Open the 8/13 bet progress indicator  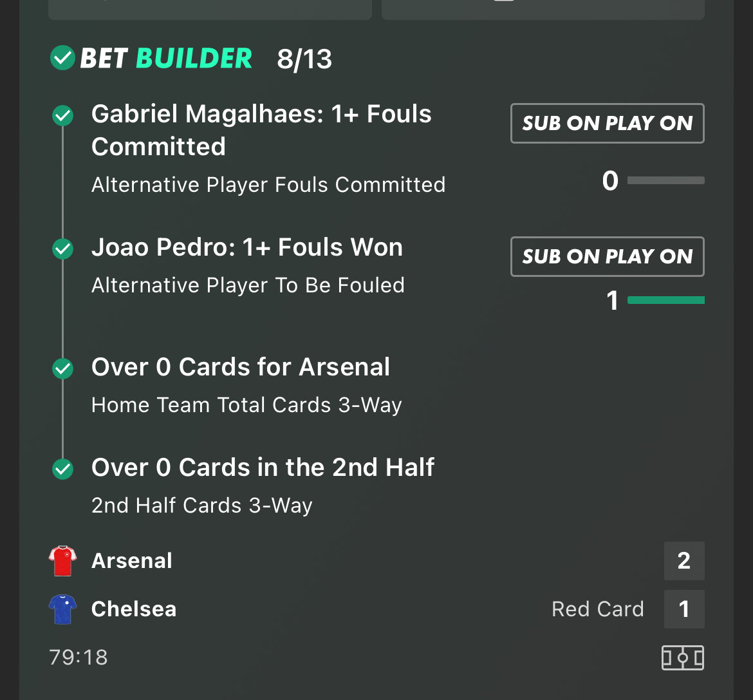304,59
